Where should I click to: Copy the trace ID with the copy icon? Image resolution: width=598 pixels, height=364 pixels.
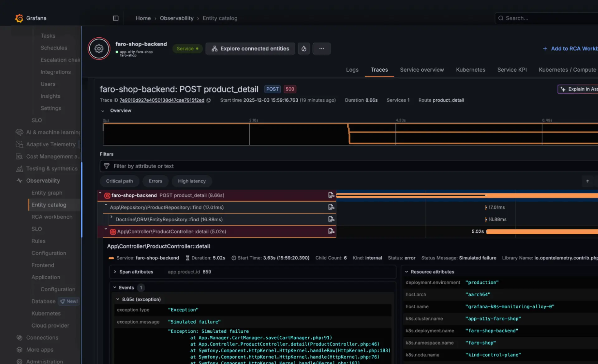(x=209, y=100)
